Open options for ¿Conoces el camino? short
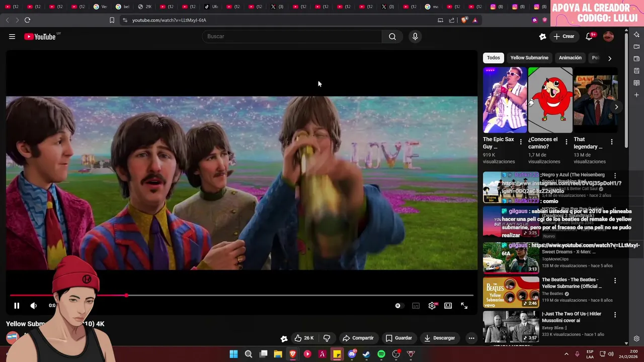 tap(567, 142)
